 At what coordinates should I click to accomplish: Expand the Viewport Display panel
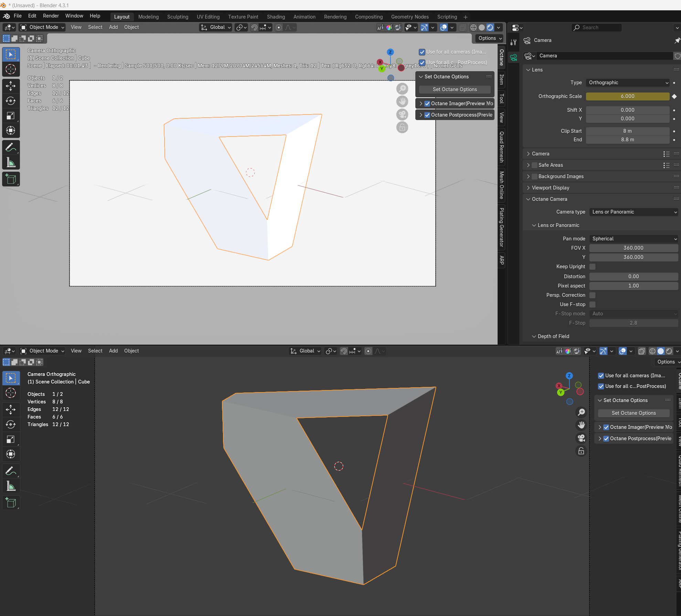[x=550, y=188]
